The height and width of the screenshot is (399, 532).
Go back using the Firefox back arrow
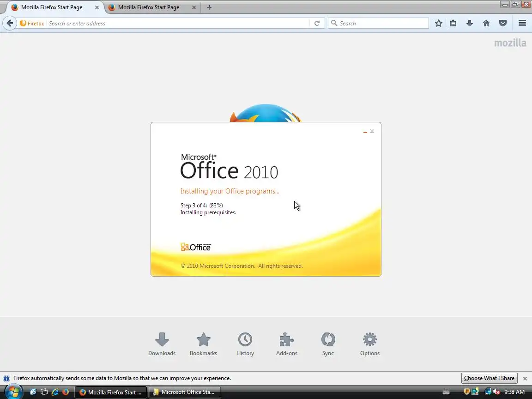10,23
